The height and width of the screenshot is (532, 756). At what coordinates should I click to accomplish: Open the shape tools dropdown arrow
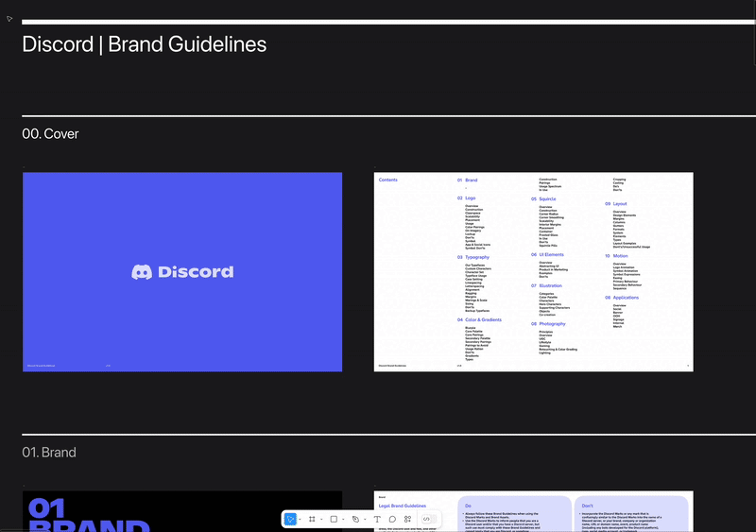pyautogui.click(x=343, y=520)
